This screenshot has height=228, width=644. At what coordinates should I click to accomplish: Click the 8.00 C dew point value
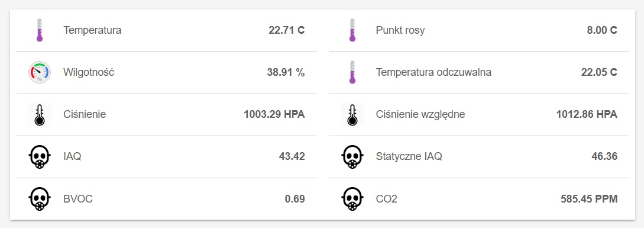(602, 30)
